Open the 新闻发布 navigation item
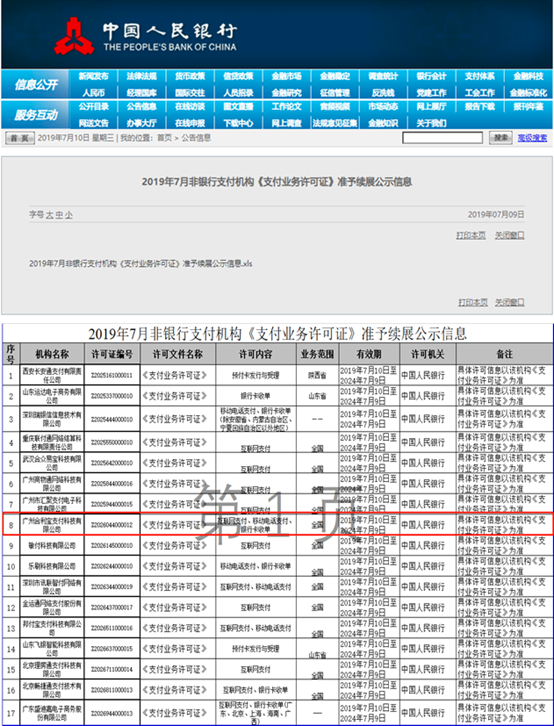The width and height of the screenshot is (554, 726). point(93,76)
